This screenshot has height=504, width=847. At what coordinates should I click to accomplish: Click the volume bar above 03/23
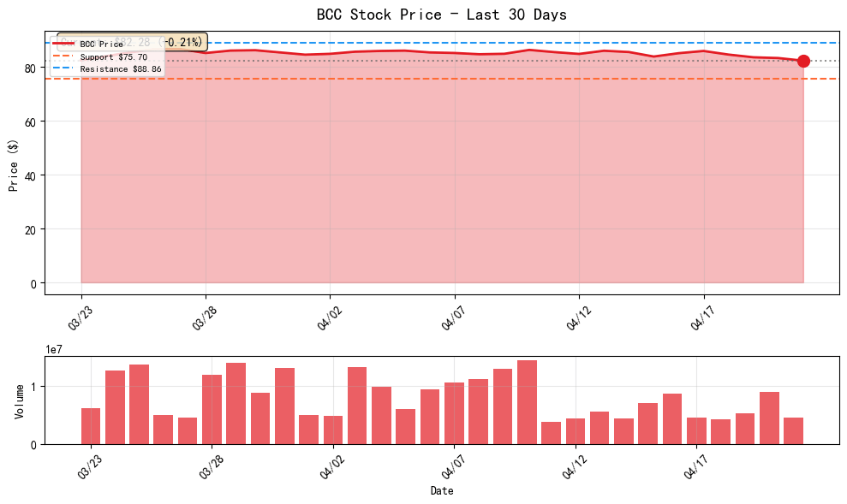[x=91, y=425]
